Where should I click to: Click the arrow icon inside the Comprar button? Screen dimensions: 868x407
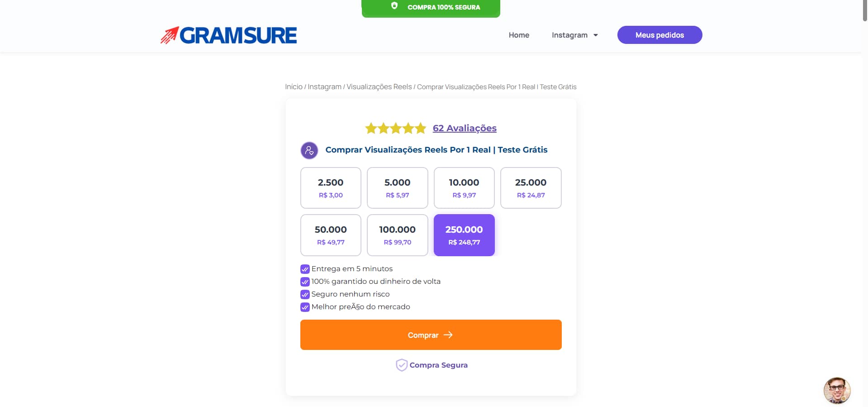[449, 335]
